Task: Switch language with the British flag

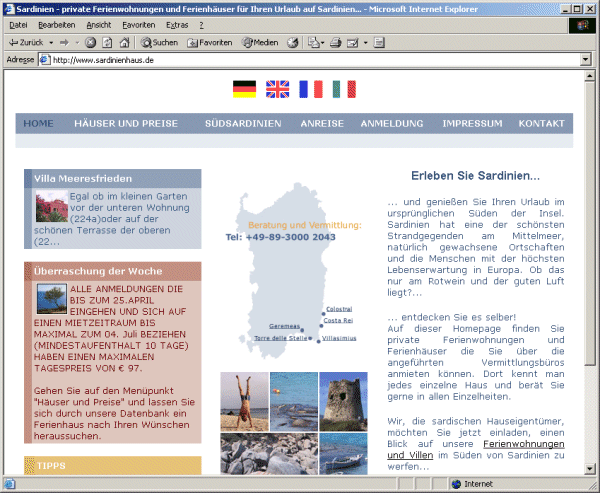Action: (x=277, y=90)
